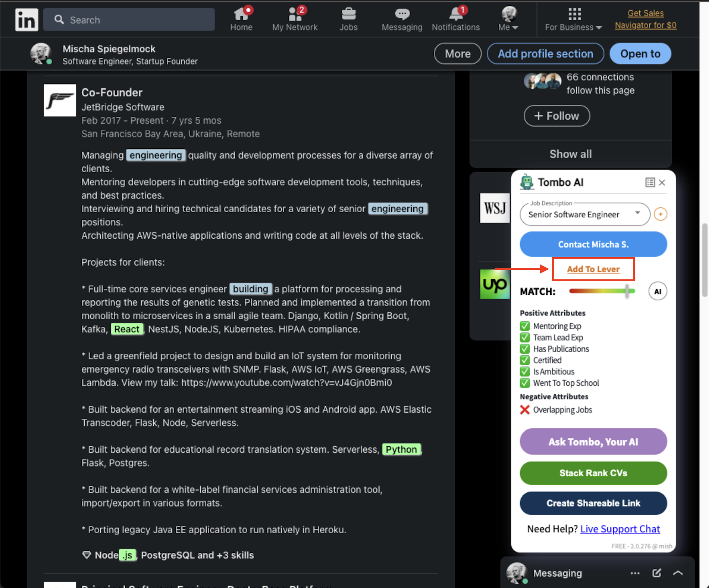Image resolution: width=709 pixels, height=588 pixels.
Task: Click the round AI match button
Action: (x=658, y=291)
